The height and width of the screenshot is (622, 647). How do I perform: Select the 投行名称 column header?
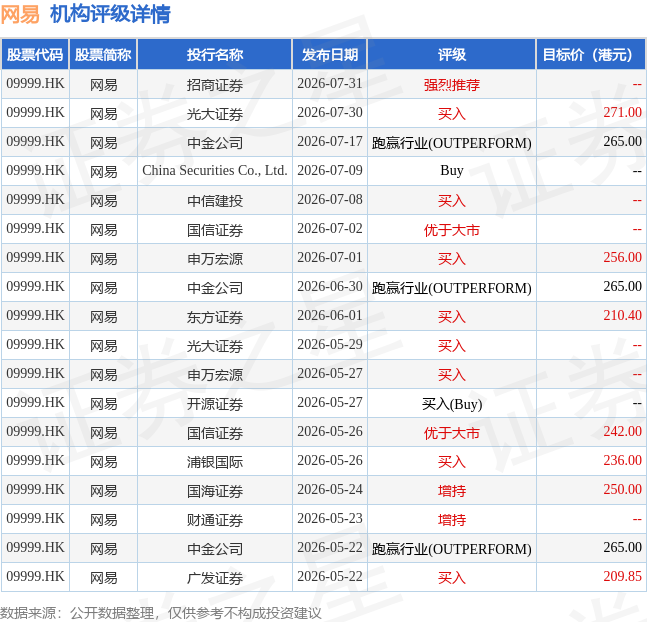215,54
